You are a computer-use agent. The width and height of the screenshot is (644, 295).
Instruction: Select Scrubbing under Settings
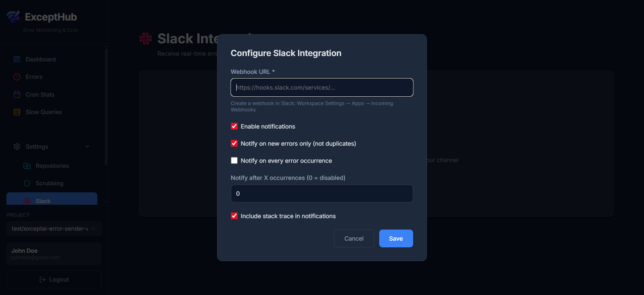click(x=52, y=183)
